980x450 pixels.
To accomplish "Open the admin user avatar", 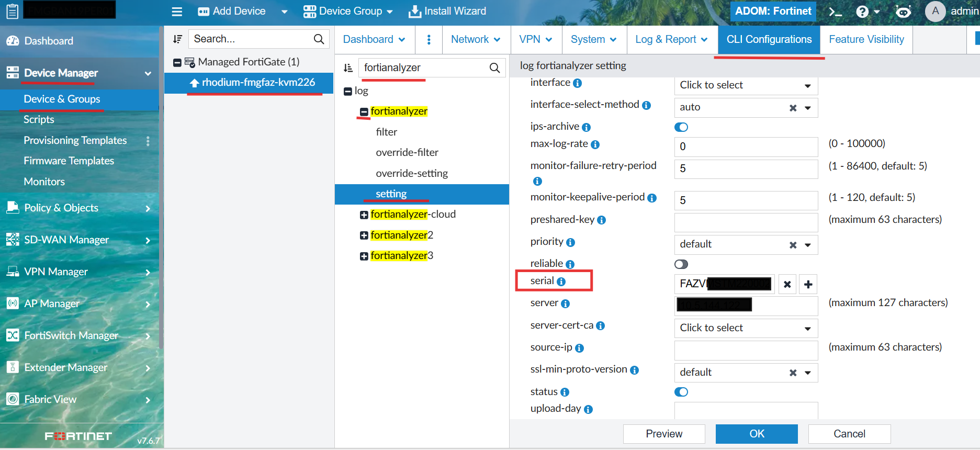I will pyautogui.click(x=935, y=11).
